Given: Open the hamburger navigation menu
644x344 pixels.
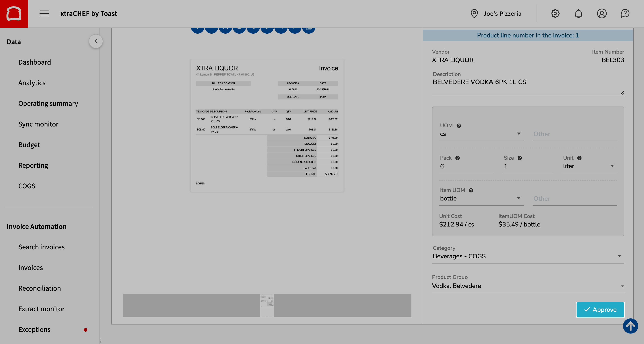Looking at the screenshot, I should coord(44,13).
